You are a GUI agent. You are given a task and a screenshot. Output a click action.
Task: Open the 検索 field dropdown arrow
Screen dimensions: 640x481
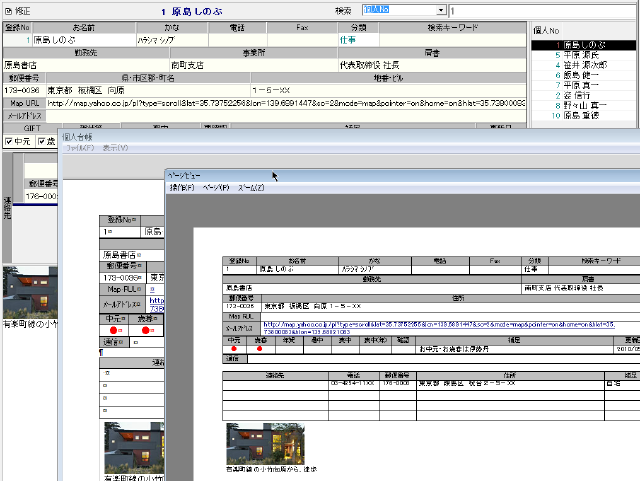pyautogui.click(x=440, y=10)
